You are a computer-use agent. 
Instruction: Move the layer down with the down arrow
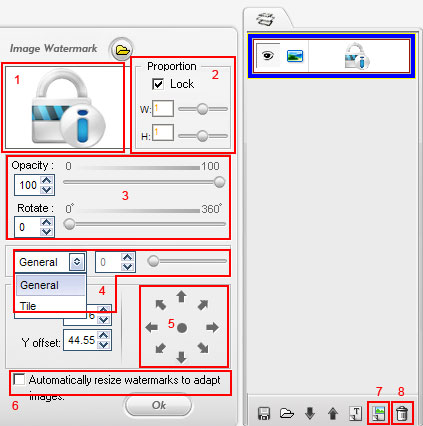tap(310, 413)
